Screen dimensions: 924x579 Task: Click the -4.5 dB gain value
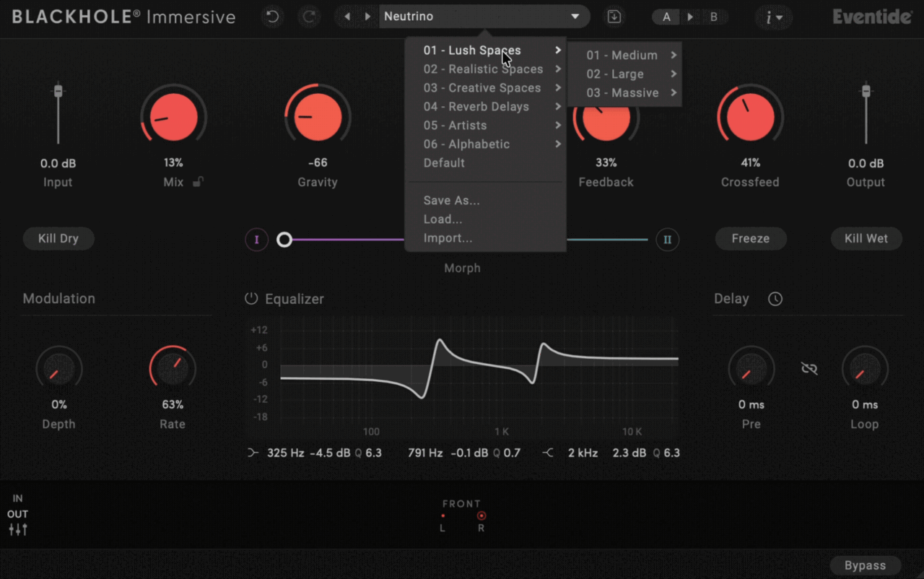(331, 453)
